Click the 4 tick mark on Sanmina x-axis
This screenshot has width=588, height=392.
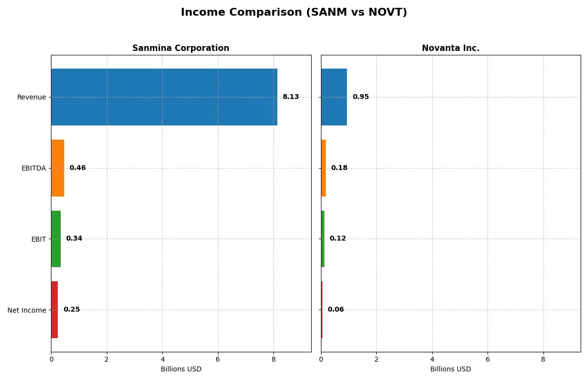(x=162, y=359)
